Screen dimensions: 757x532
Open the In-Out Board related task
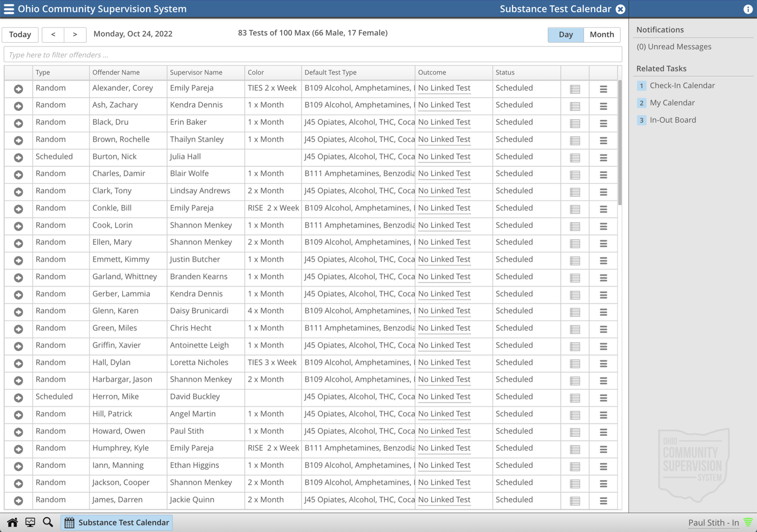click(673, 120)
